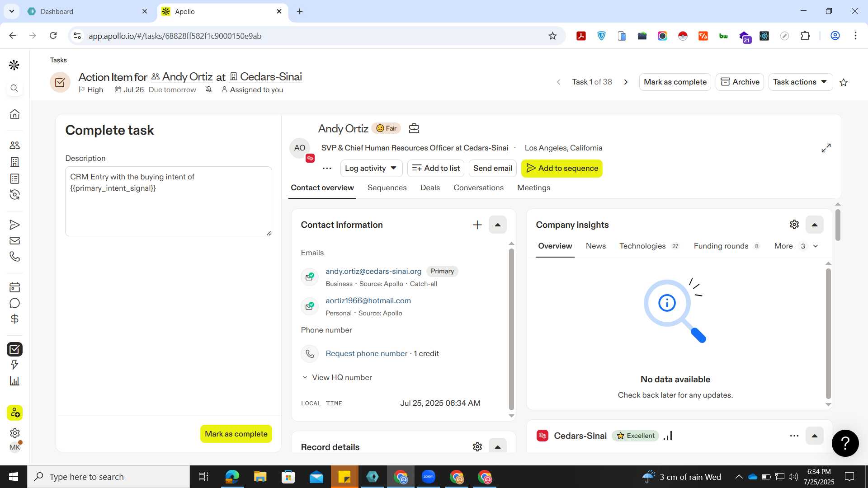
Task: Open the Technologies tab
Action: pos(649,246)
